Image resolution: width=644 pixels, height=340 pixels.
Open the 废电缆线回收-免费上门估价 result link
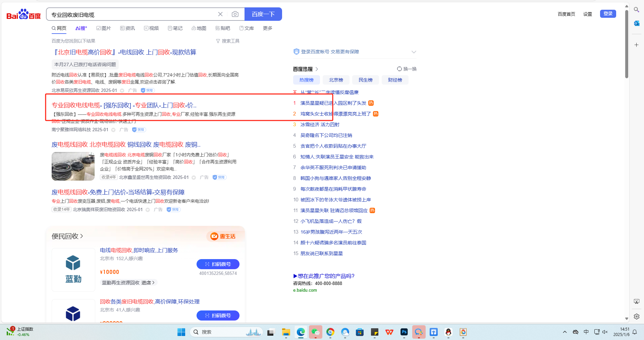point(118,192)
